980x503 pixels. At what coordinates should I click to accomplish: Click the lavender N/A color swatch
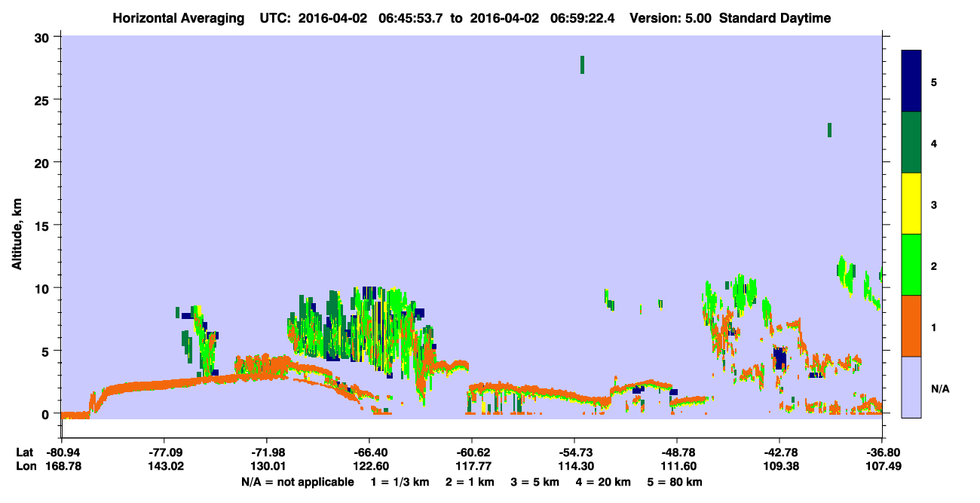(x=911, y=387)
